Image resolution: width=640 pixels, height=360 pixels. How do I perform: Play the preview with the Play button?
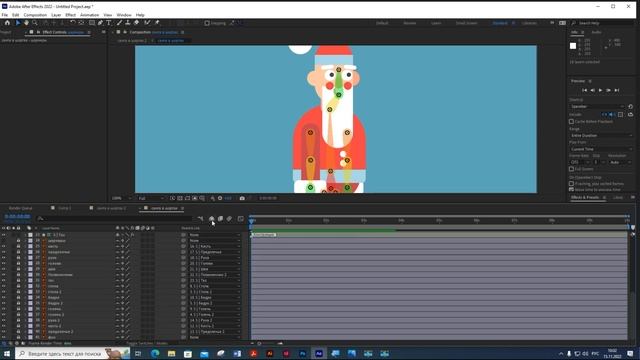pos(600,90)
